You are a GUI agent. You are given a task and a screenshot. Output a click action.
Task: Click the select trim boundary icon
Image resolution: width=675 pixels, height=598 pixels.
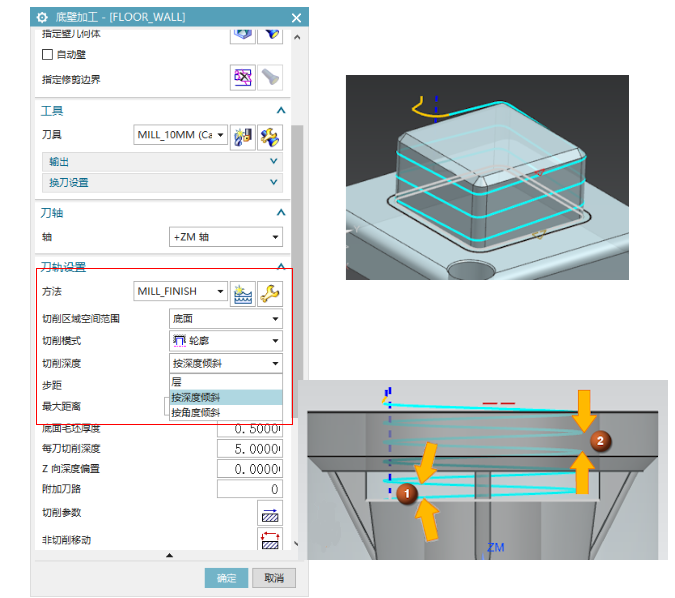(x=242, y=77)
